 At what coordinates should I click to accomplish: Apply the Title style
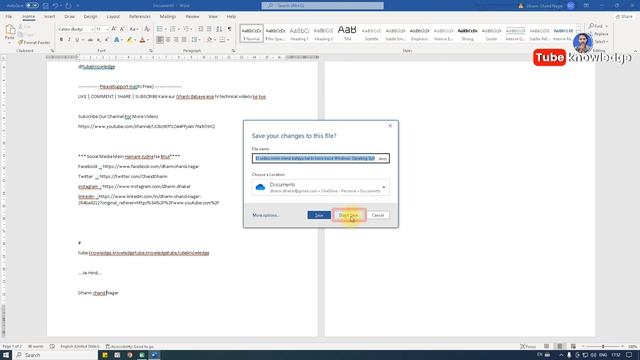click(347, 33)
